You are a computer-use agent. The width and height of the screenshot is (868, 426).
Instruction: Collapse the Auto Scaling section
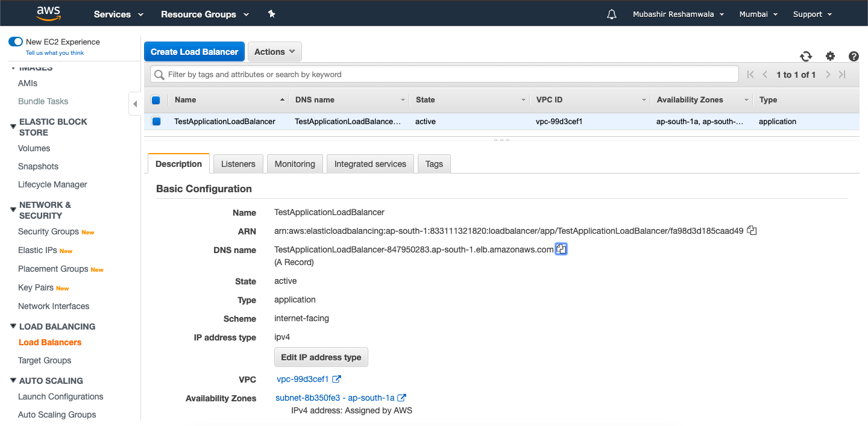click(x=13, y=381)
